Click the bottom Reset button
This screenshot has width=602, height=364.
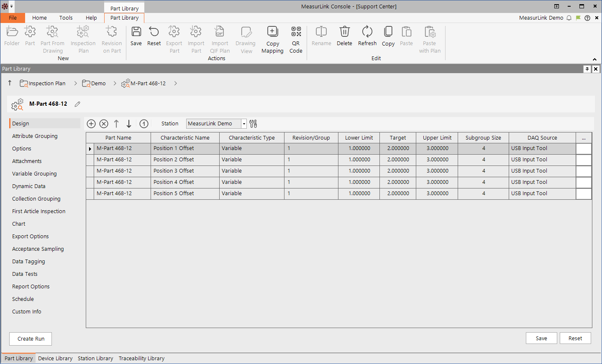coord(575,339)
